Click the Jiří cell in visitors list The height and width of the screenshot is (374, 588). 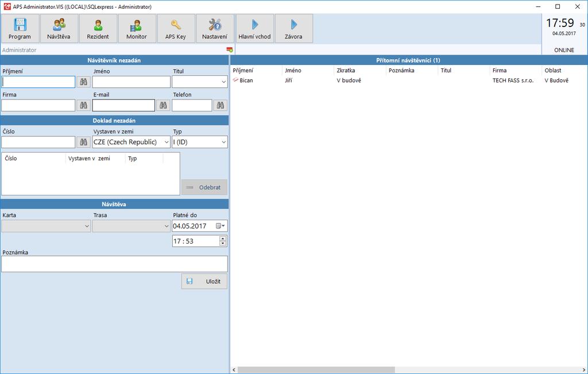click(288, 80)
